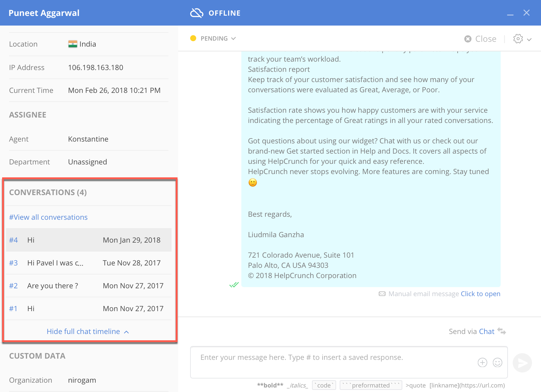
Task: Open conversation #1 Hi
Action: coord(89,308)
